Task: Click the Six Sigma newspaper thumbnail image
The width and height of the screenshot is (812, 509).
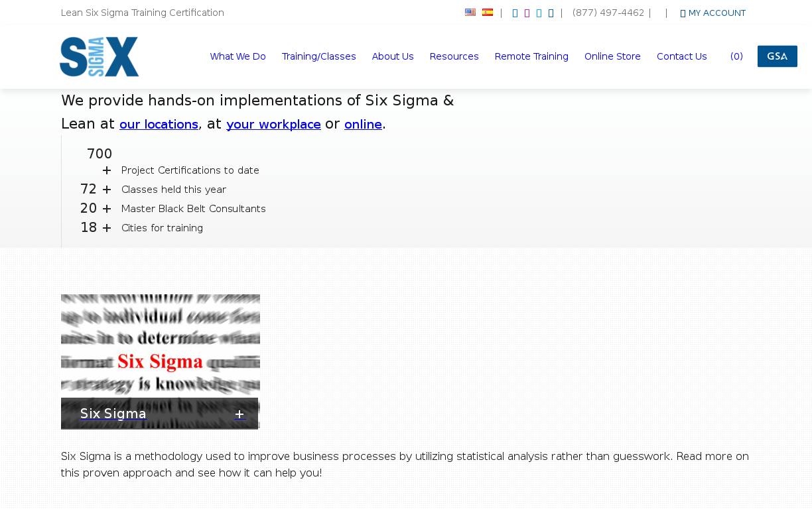Action: (x=161, y=345)
